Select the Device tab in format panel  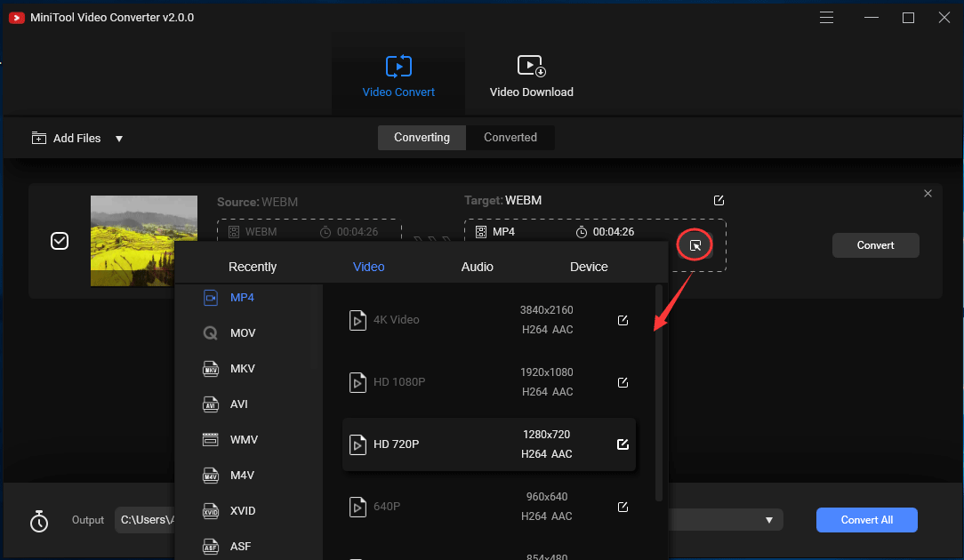589,267
